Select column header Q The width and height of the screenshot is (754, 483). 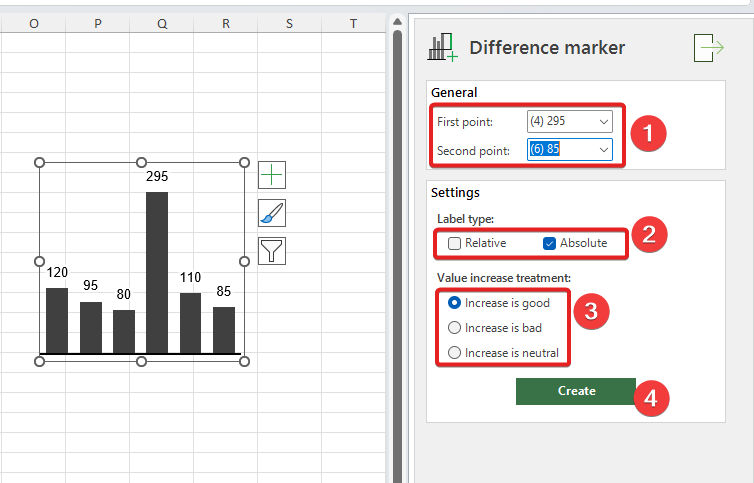(161, 22)
